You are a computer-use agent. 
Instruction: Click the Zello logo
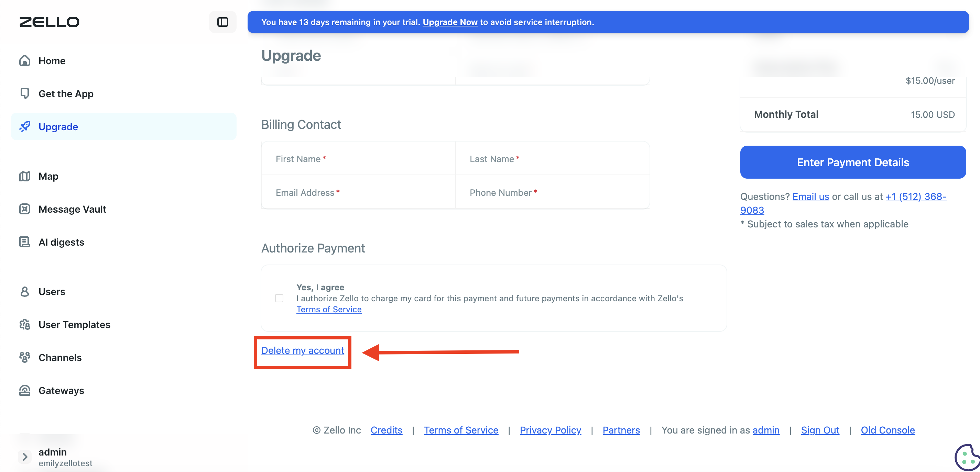coord(50,22)
